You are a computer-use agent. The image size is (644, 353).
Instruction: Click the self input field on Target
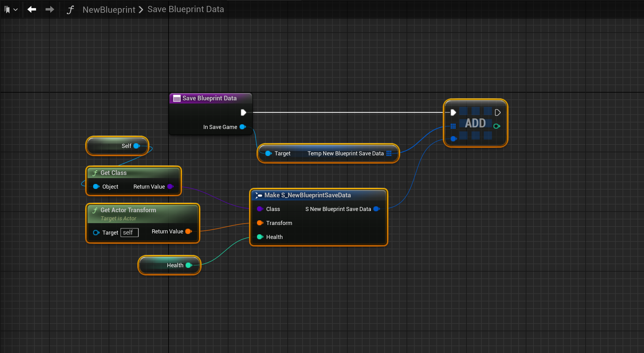pos(129,232)
